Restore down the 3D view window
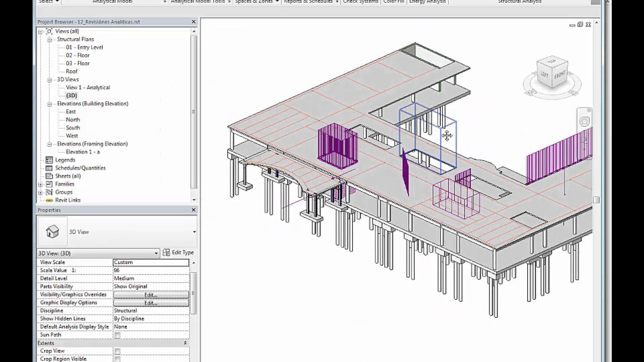Screen dimensions: 644x362 point(580,25)
